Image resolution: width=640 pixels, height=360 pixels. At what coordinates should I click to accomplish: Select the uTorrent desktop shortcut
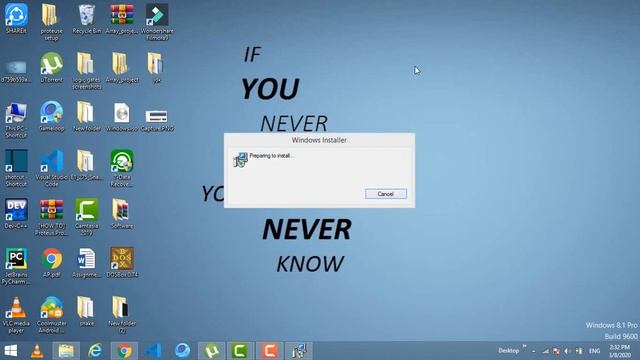[51, 68]
